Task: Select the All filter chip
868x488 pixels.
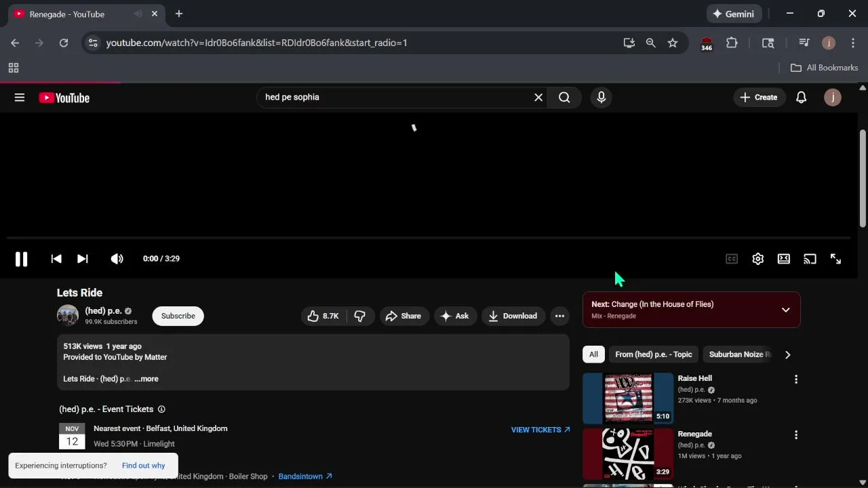Action: [x=593, y=354]
